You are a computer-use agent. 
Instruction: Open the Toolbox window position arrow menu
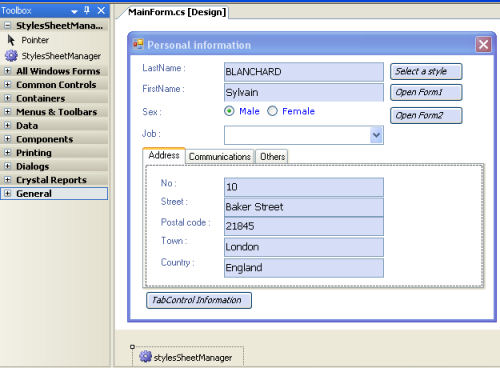tap(74, 12)
